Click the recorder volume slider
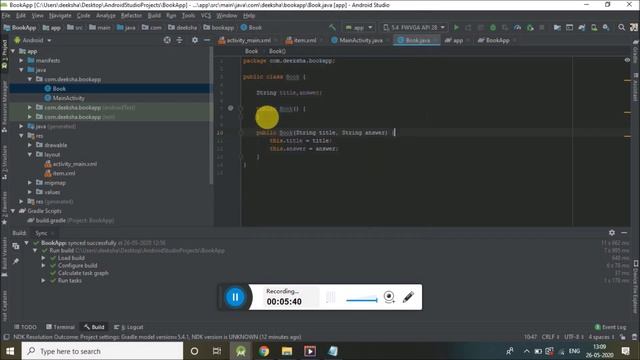The image size is (640, 360). point(362,300)
